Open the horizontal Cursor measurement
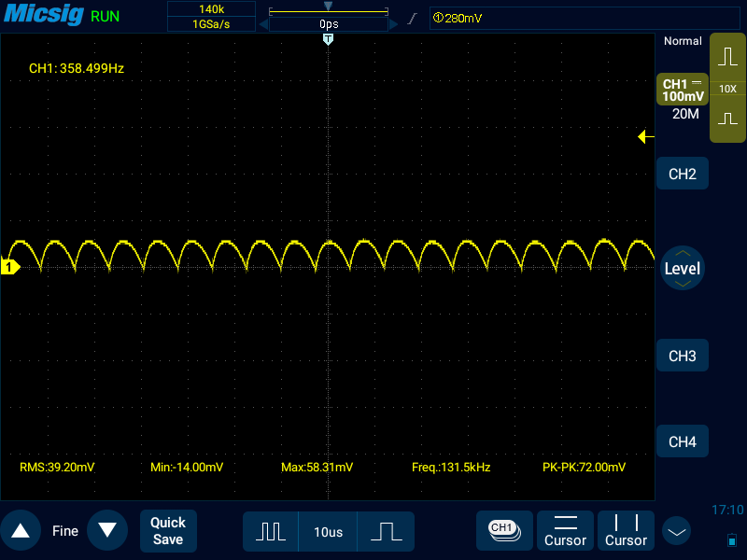 [565, 530]
